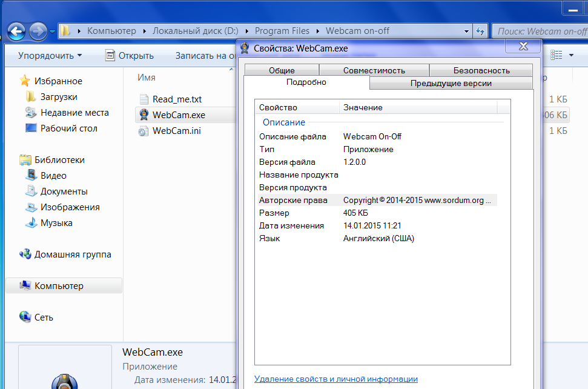Switch to the Общие tab

(x=282, y=70)
